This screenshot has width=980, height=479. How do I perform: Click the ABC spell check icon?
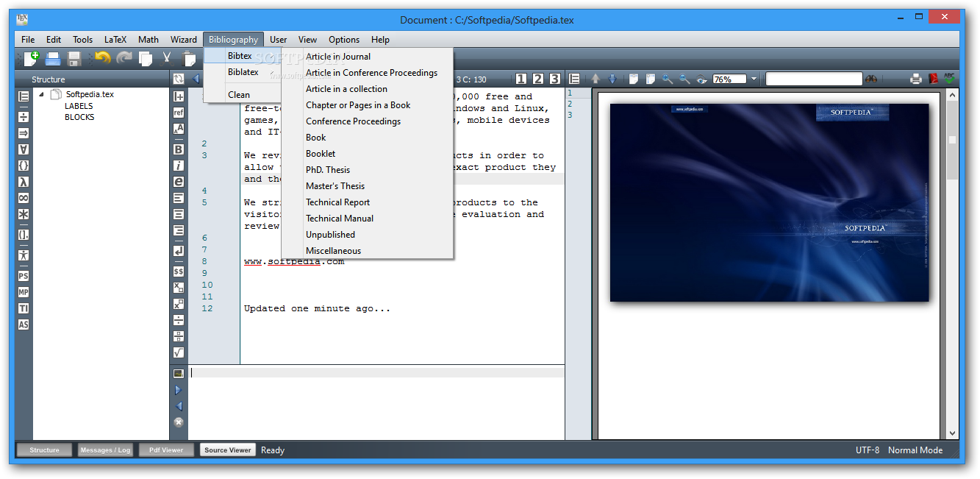pos(949,79)
